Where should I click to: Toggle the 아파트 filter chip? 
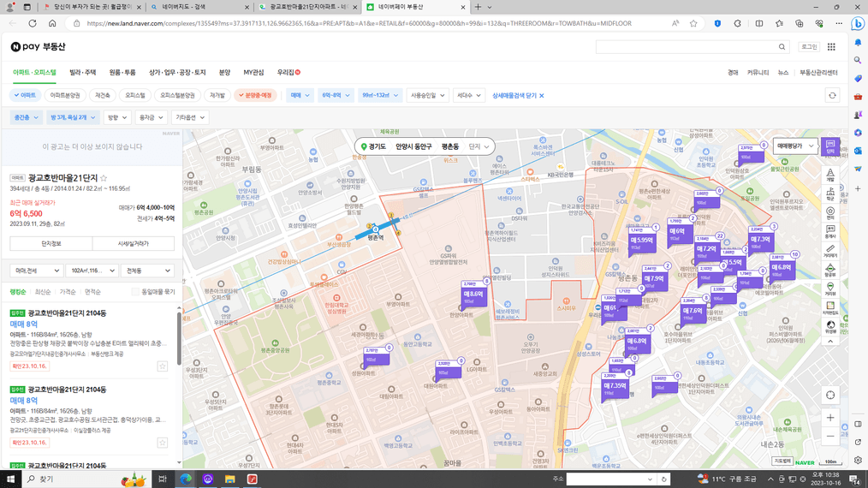[x=26, y=95]
